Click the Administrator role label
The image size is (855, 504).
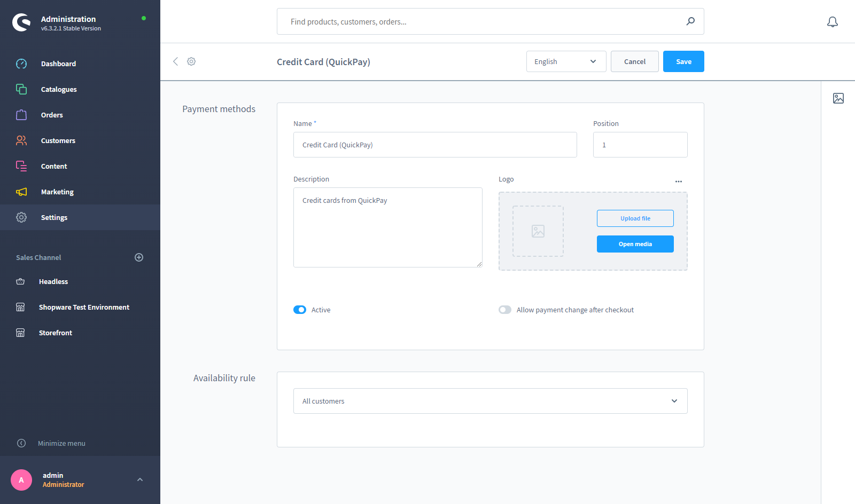click(x=64, y=484)
